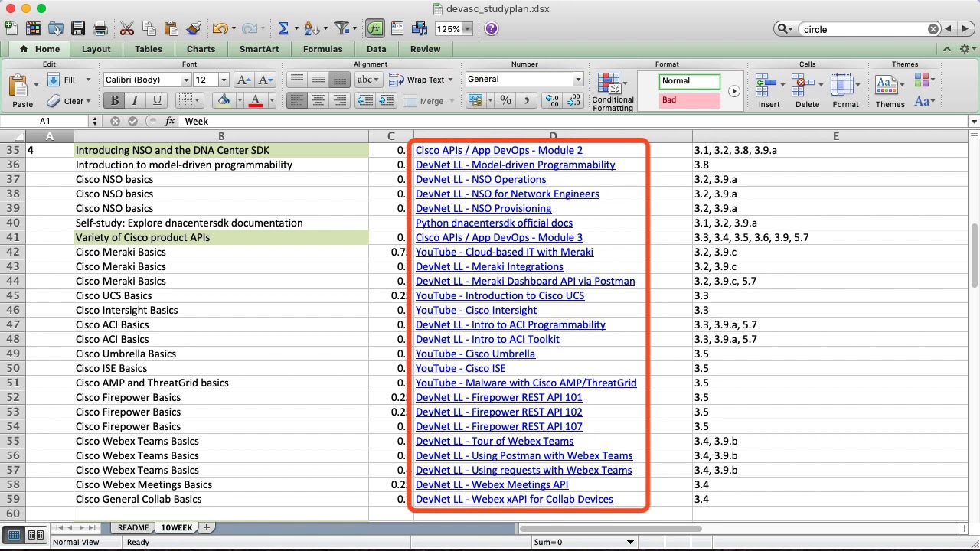Viewport: 980px width, 551px height.
Task: Switch to Page Layout View button
Action: click(x=35, y=535)
